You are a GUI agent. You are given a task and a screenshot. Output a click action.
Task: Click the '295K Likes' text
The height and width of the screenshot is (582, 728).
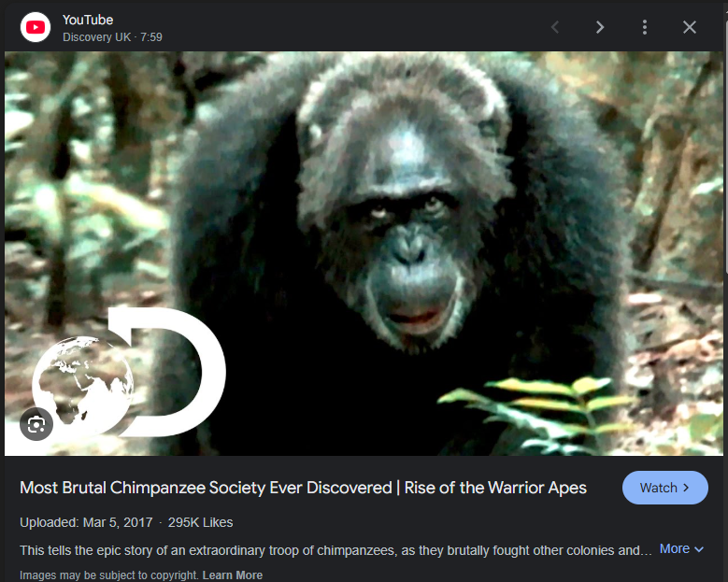201,522
